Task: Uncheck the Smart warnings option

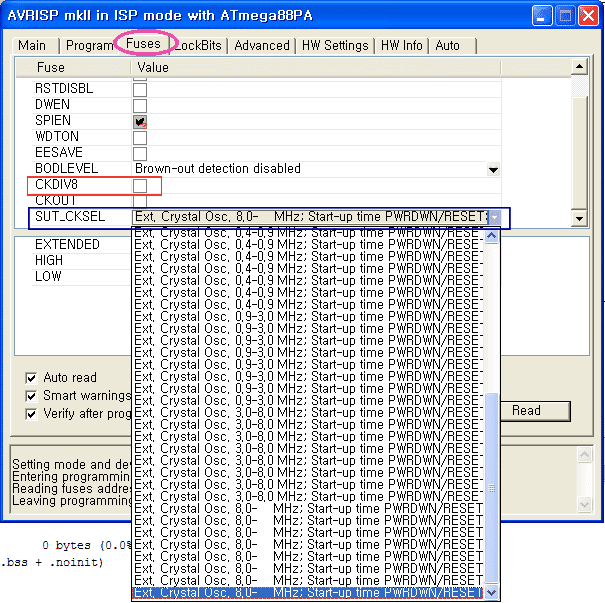Action: tap(31, 396)
